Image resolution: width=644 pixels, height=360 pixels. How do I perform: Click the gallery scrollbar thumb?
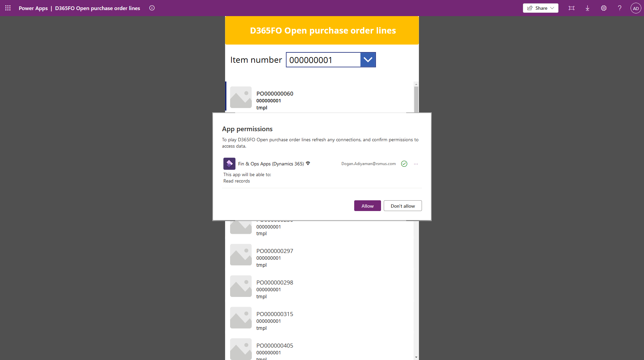(x=416, y=100)
